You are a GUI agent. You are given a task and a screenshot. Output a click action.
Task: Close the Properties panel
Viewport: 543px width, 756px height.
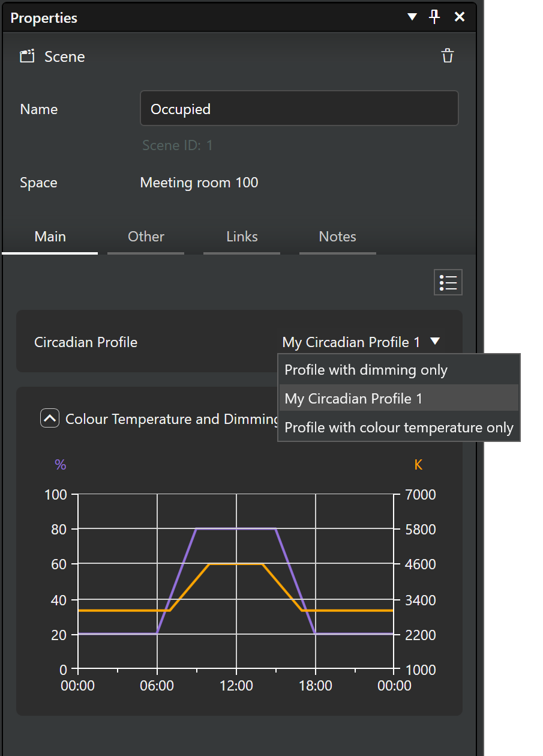[x=460, y=17]
